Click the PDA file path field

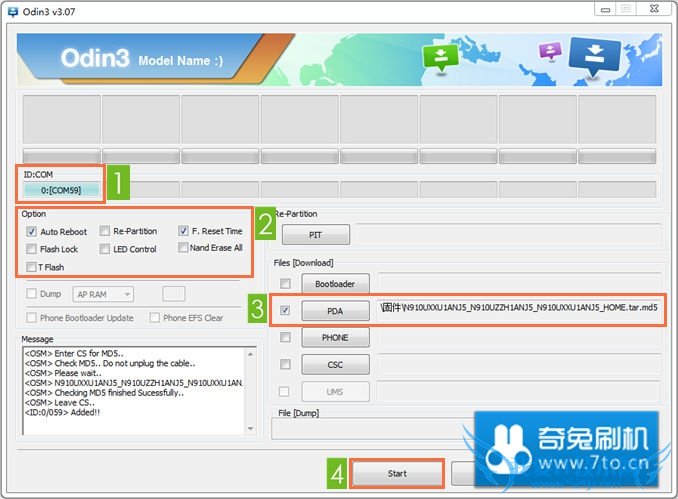519,308
